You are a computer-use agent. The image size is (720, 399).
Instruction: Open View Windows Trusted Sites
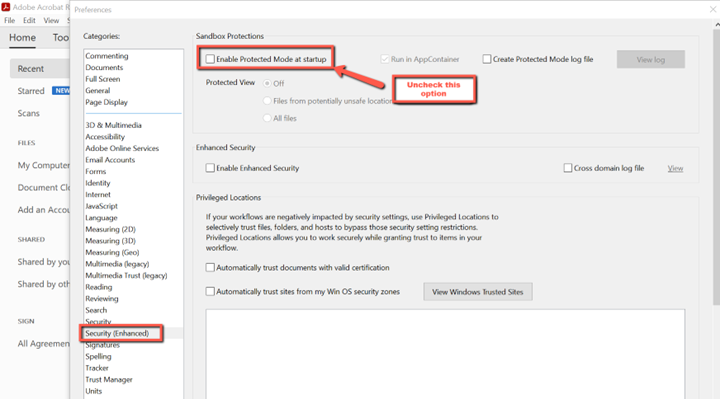(x=478, y=292)
